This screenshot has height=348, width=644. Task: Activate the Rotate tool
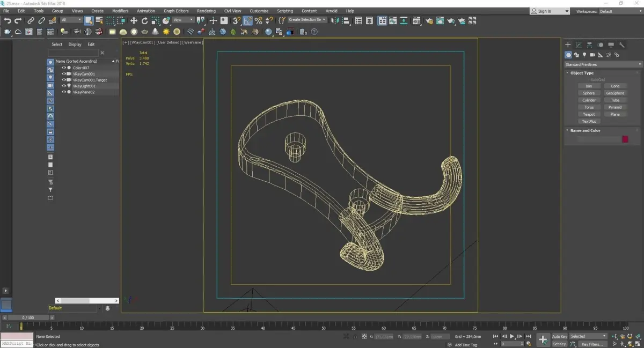pyautogui.click(x=144, y=20)
